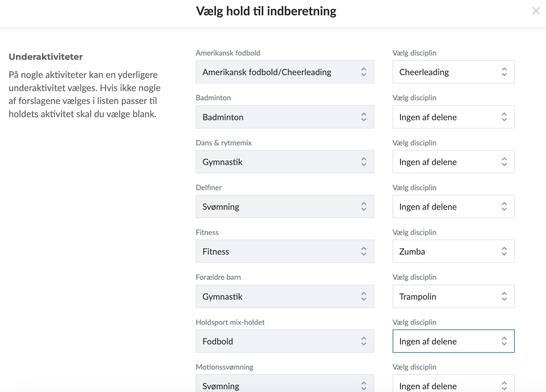The width and height of the screenshot is (546, 392).
Task: Open the Amerikansk fodbold activity dropdown
Action: 284,72
